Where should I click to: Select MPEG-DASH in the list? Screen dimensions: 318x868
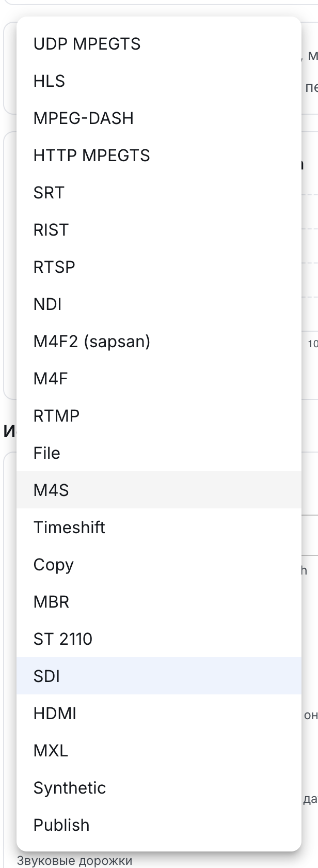coord(159,118)
